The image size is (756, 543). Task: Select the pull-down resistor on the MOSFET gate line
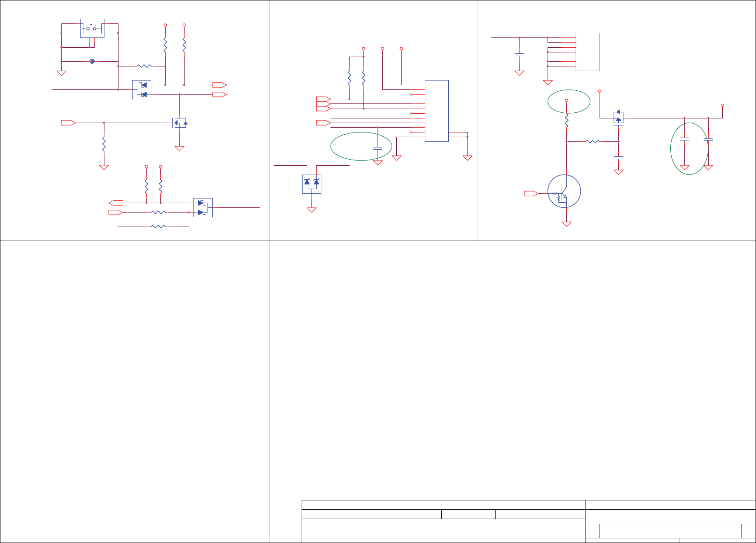point(104,144)
